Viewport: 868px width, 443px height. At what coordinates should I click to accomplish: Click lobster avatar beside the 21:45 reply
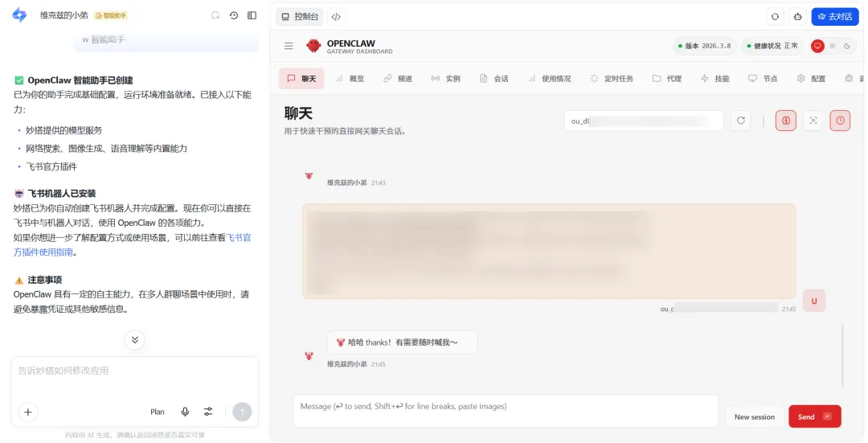click(309, 356)
